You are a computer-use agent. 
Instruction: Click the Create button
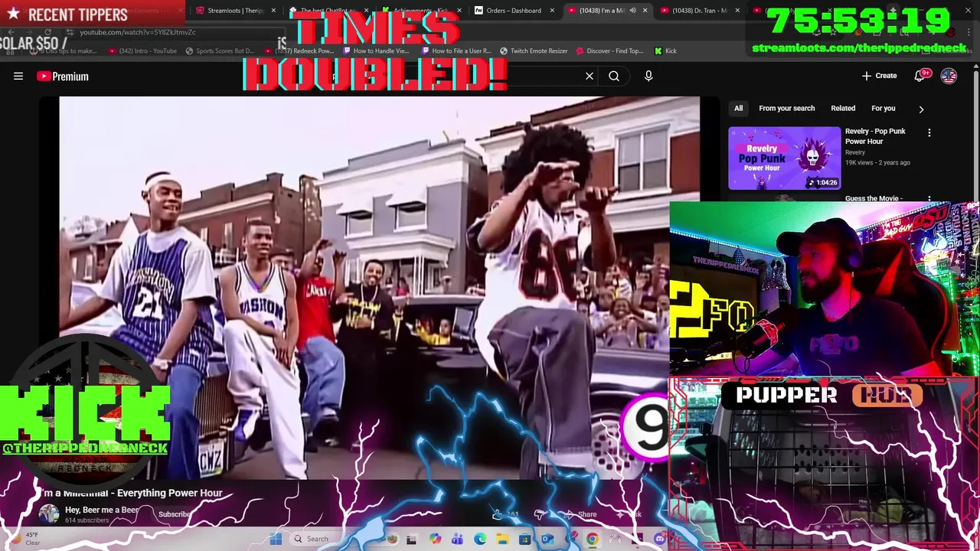coord(879,76)
